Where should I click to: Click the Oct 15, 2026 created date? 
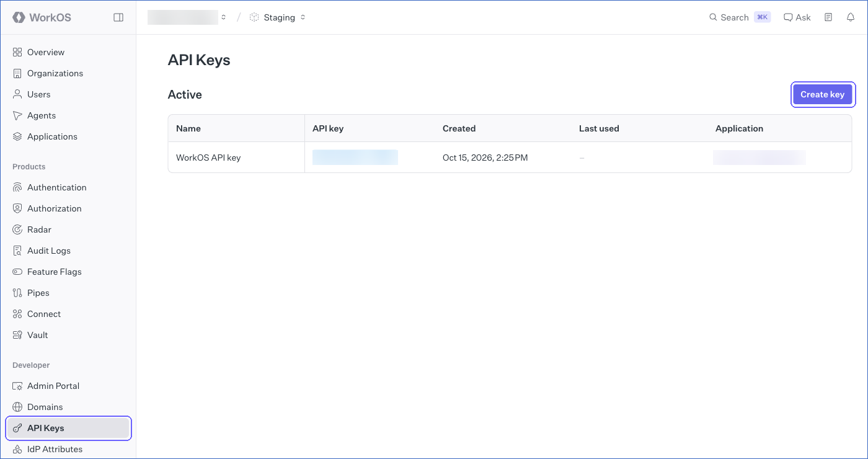click(485, 158)
